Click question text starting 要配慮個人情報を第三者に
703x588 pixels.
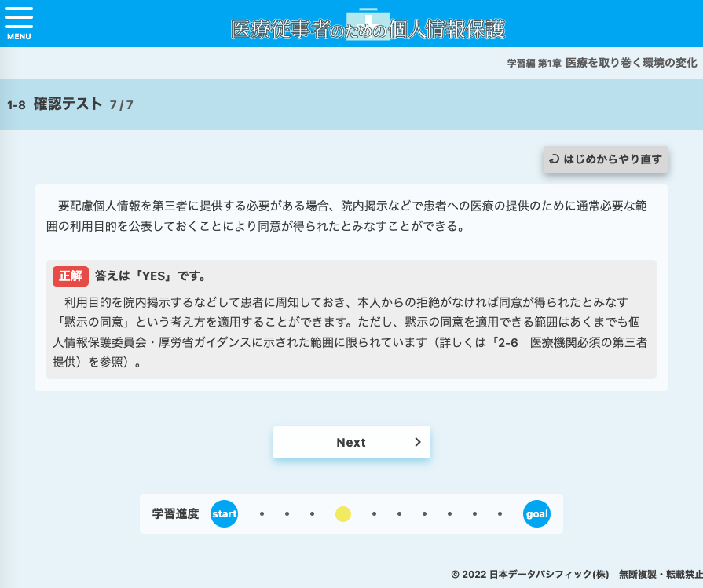coord(346,216)
